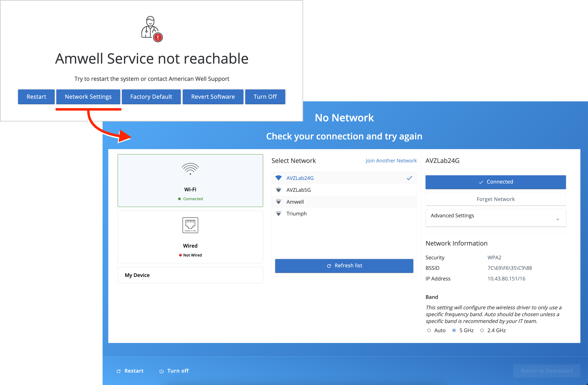The height and width of the screenshot is (385, 588).
Task: Select the Triumph network
Action: tap(344, 214)
